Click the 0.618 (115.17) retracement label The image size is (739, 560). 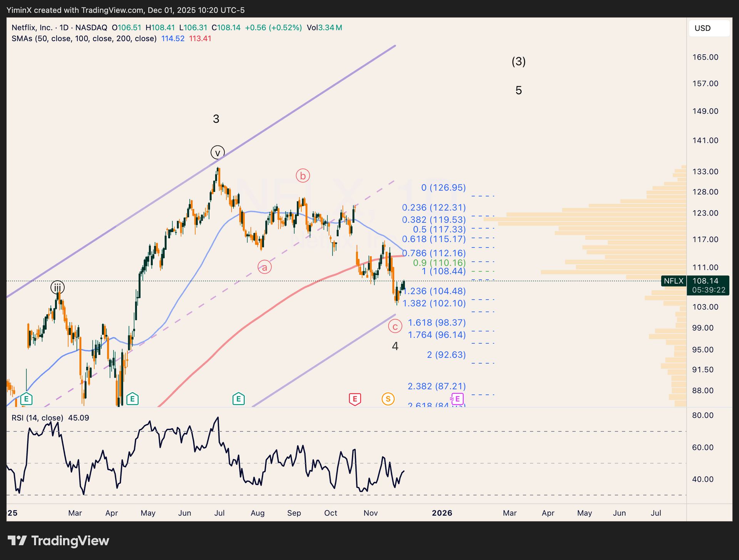point(434,239)
